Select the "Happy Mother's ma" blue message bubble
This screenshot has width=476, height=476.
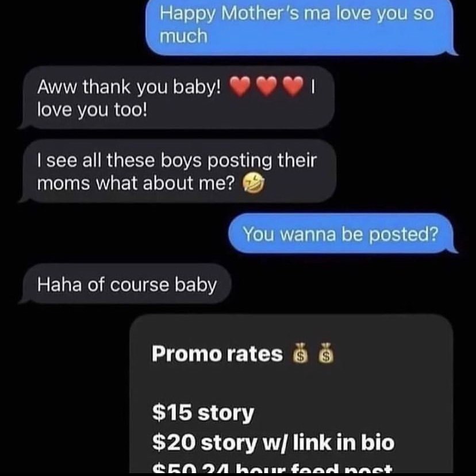click(301, 28)
